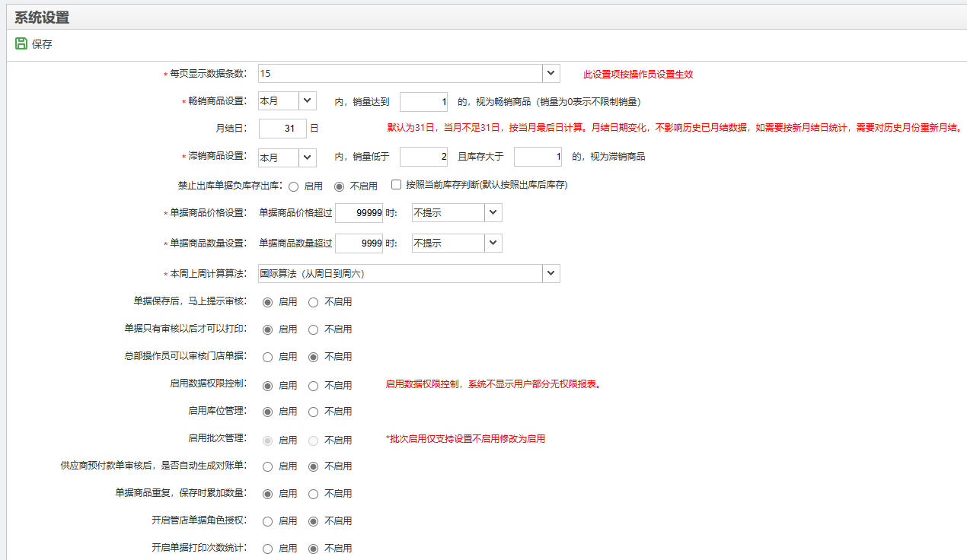The image size is (967, 560).
Task: Select 不启用 for 启用数据权限控制
Action: [x=313, y=386]
